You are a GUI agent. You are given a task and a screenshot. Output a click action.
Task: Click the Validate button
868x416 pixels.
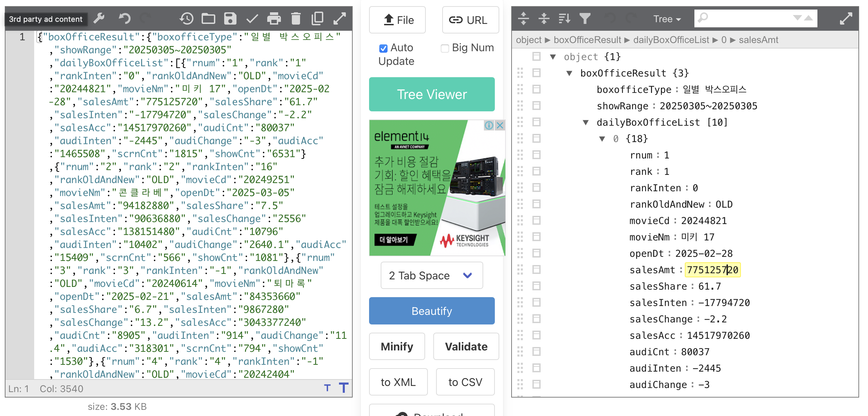click(x=466, y=346)
